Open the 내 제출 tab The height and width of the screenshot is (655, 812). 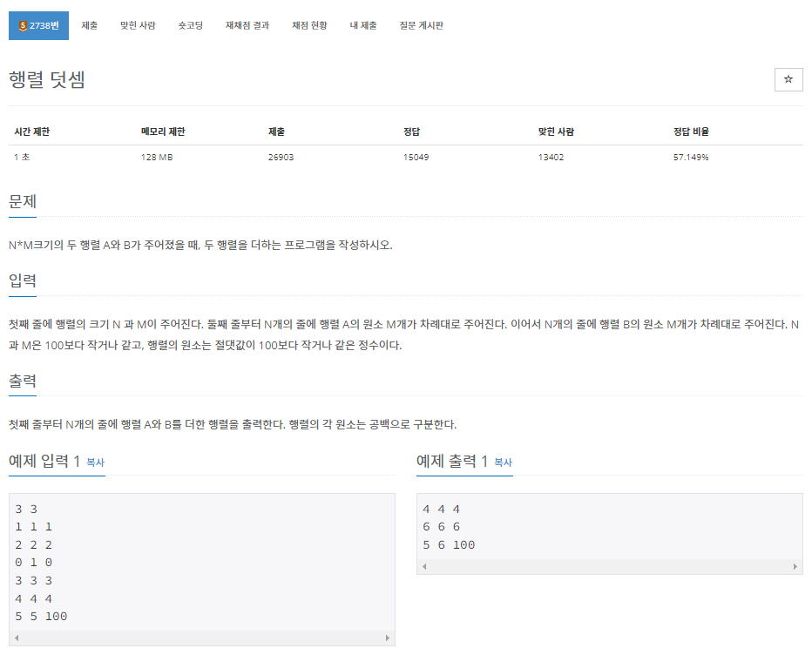click(x=363, y=25)
